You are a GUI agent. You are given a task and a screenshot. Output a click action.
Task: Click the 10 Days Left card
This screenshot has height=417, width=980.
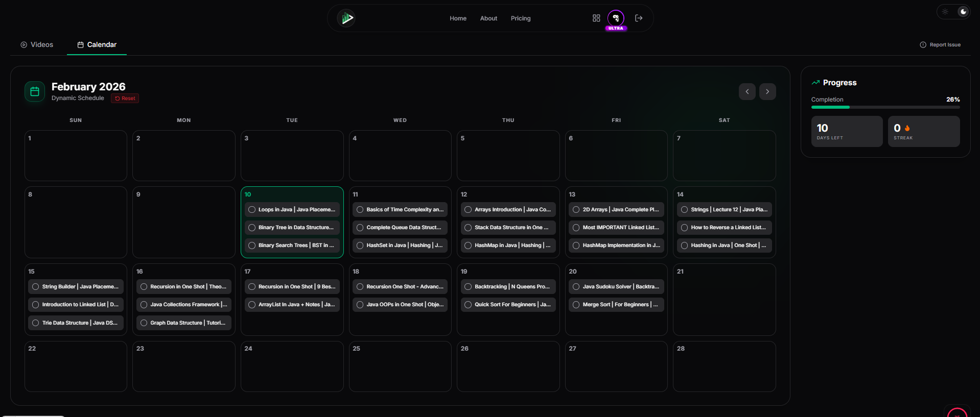(x=847, y=132)
